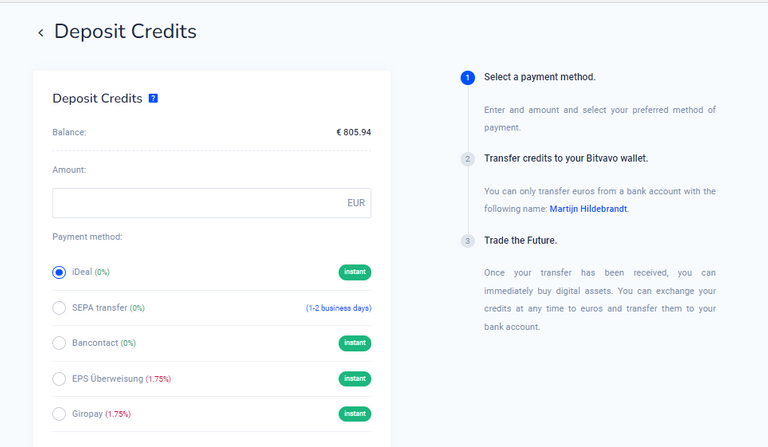Pick EPS Überweisung payment method
The height and width of the screenshot is (447, 768).
click(x=59, y=378)
